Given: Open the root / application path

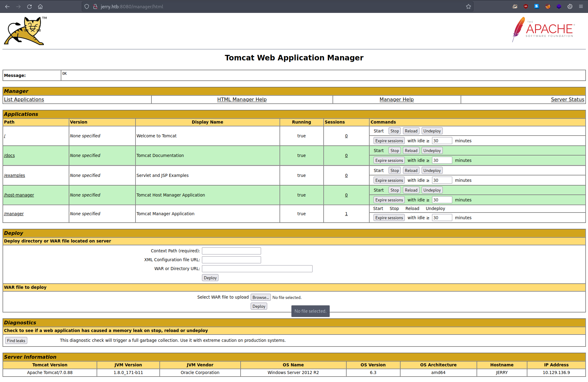Looking at the screenshot, I should click(5, 136).
